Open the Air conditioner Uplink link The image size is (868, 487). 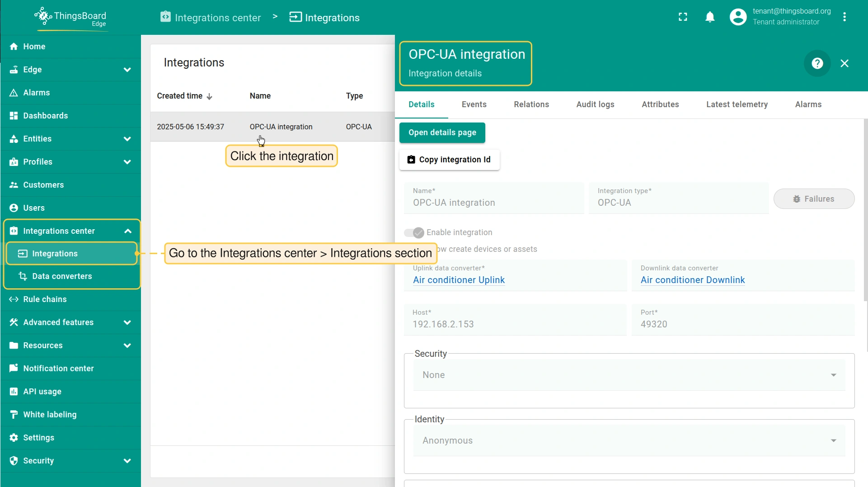[x=459, y=280]
